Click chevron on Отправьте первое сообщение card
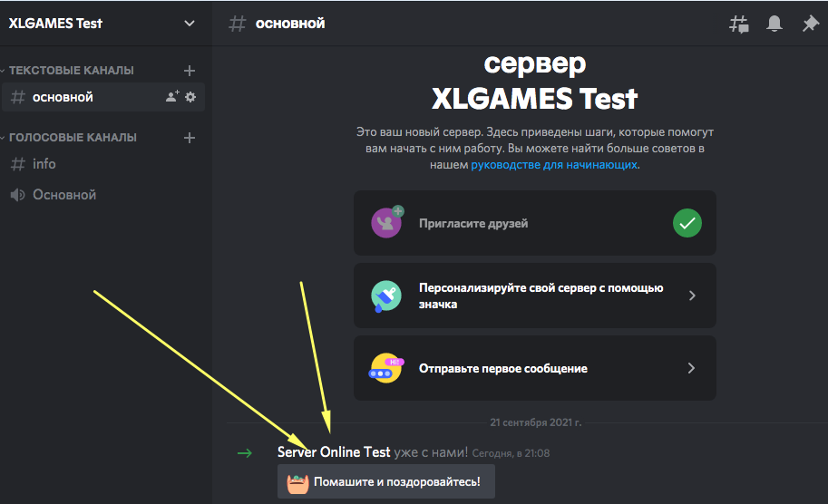 pos(691,368)
